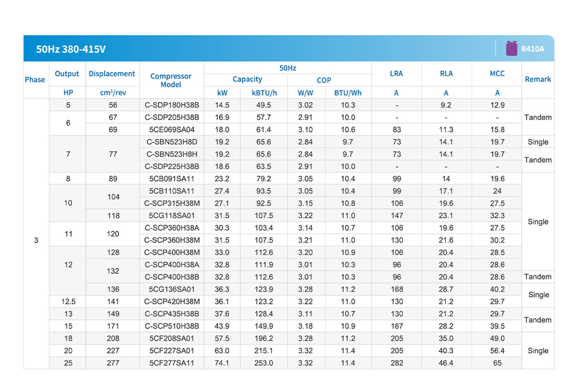Image resolution: width=578 pixels, height=392 pixels.
Task: Select the 74.1 kW capacity value
Action: click(222, 363)
